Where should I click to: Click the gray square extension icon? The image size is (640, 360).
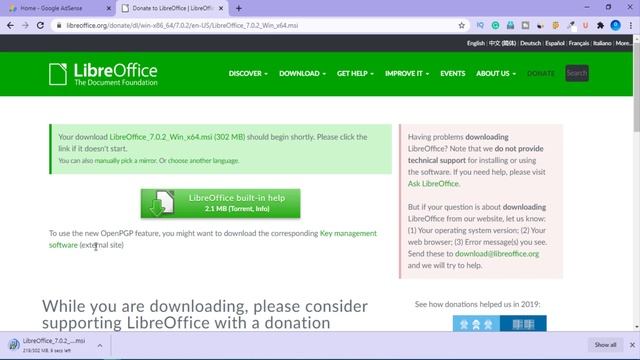(525, 25)
